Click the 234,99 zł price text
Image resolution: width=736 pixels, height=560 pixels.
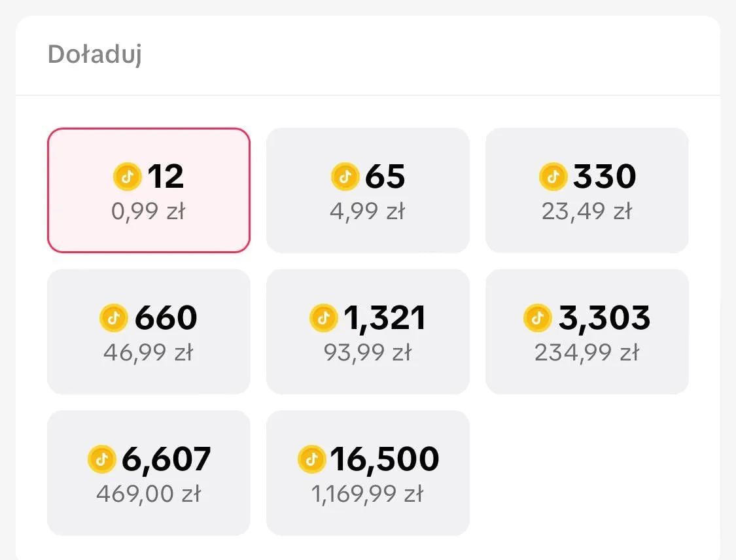587,352
